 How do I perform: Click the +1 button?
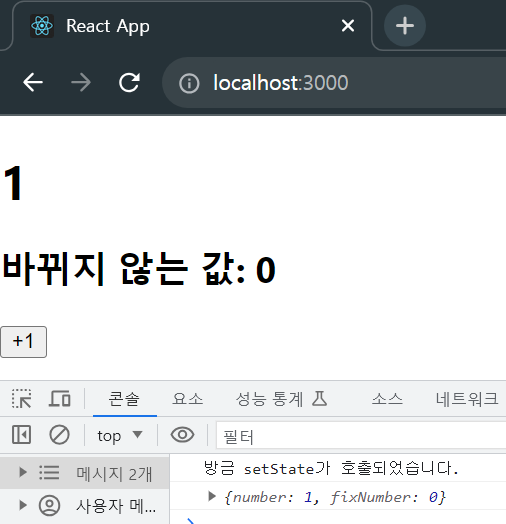23,342
